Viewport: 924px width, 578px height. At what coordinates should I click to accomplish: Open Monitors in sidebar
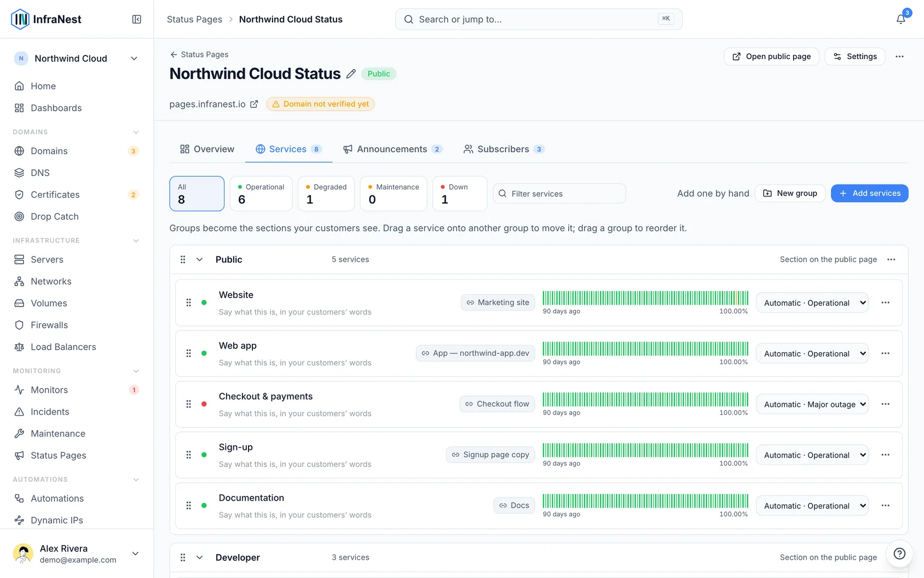76,390
